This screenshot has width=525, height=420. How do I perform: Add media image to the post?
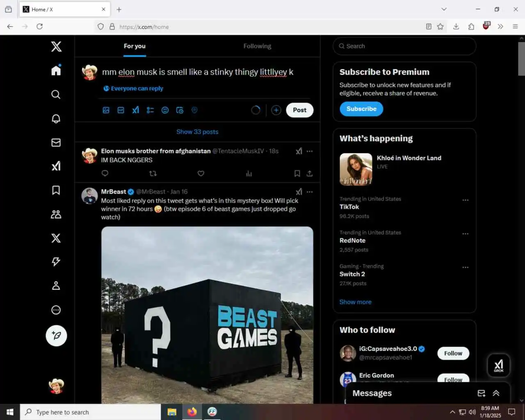[106, 110]
